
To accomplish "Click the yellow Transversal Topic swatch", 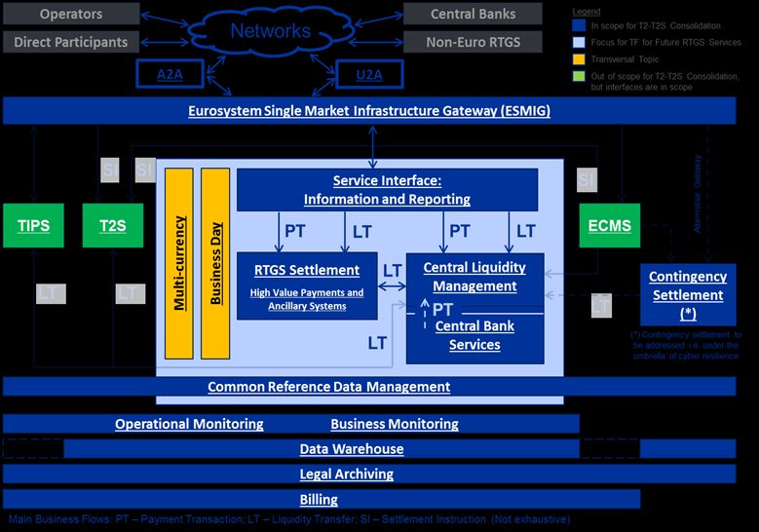I will (579, 59).
